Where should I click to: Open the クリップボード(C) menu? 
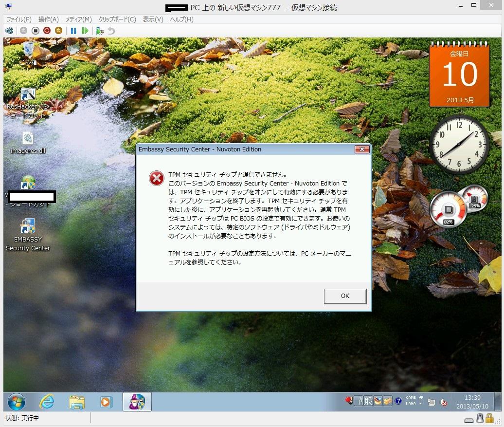pos(117,19)
